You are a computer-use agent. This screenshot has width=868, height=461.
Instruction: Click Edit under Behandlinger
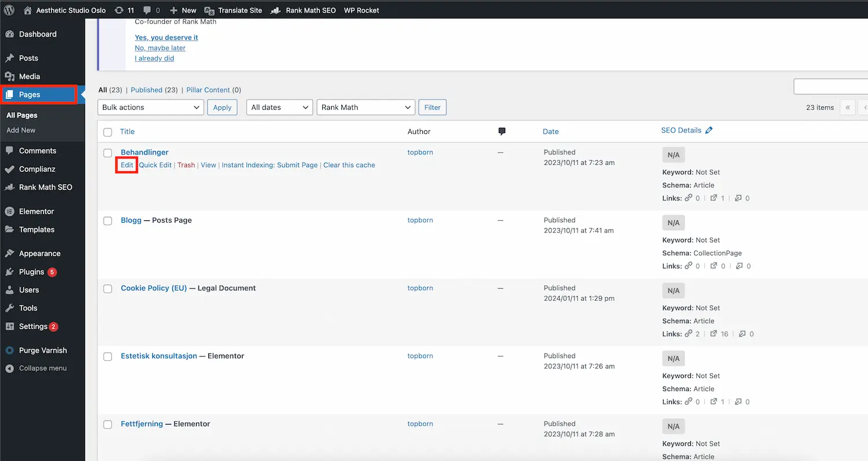pyautogui.click(x=127, y=165)
